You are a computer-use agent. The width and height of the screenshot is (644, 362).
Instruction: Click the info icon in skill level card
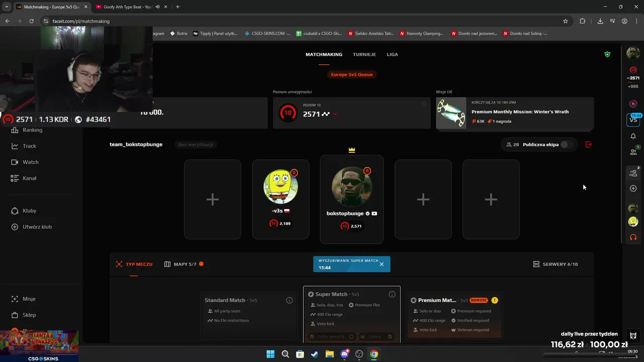pyautogui.click(x=424, y=104)
